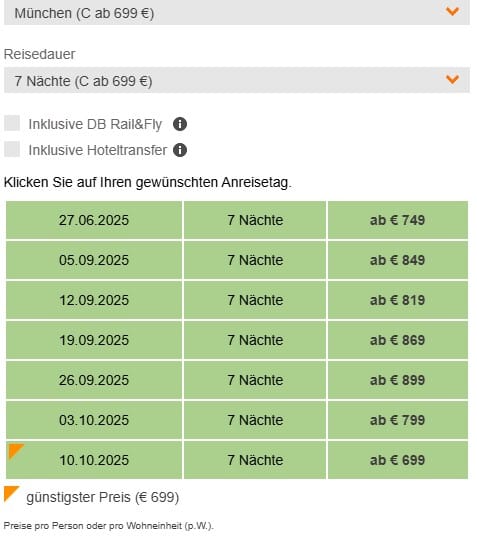Select arrival date 27.06.2025
Screen dimensions: 477x541
[94, 220]
